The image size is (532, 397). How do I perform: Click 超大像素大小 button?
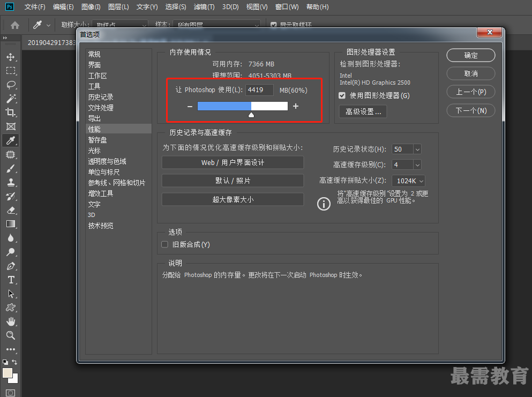click(233, 199)
